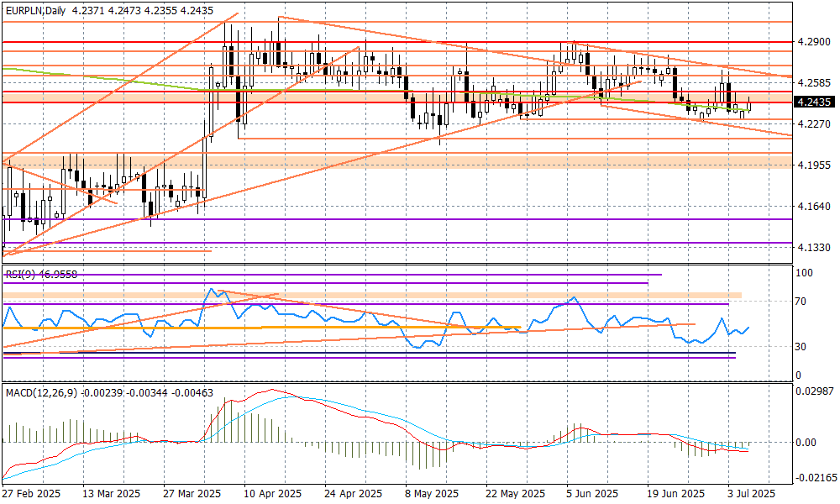The width and height of the screenshot is (840, 504).
Task: Click the 22 May 2025 date label
Action: 515,494
